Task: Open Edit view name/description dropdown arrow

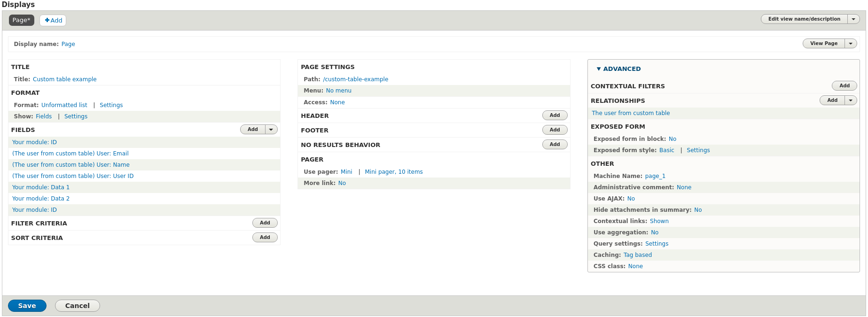Action: click(x=853, y=19)
